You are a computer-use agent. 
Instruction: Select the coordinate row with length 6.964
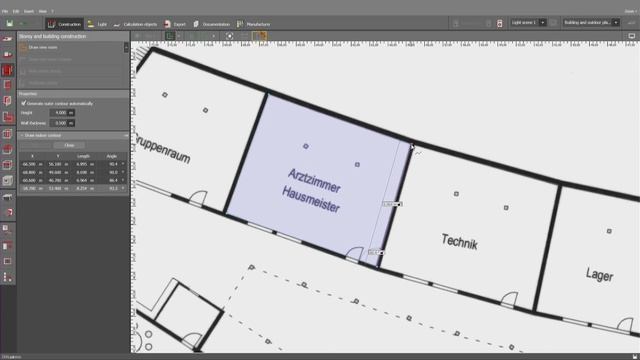(x=73, y=180)
